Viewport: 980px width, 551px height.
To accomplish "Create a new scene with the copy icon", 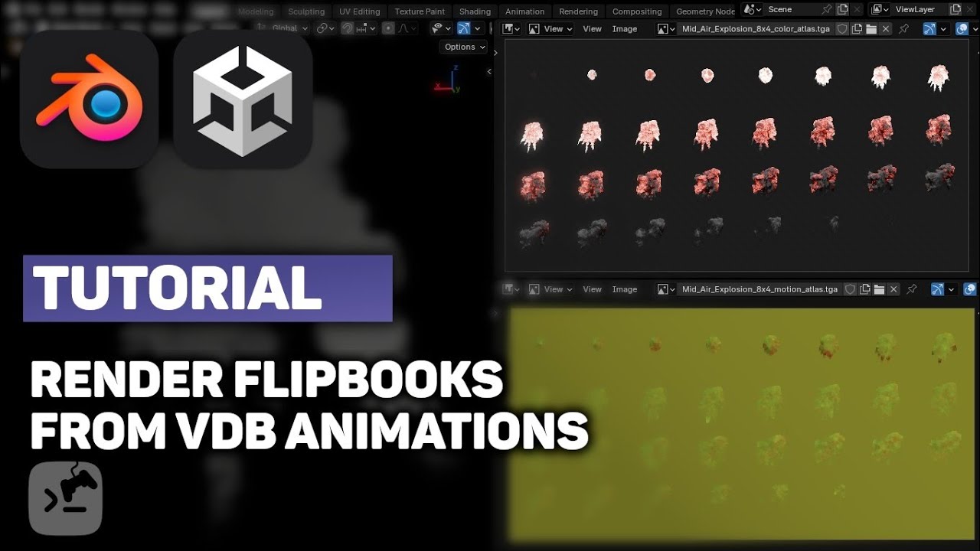I will pos(842,9).
